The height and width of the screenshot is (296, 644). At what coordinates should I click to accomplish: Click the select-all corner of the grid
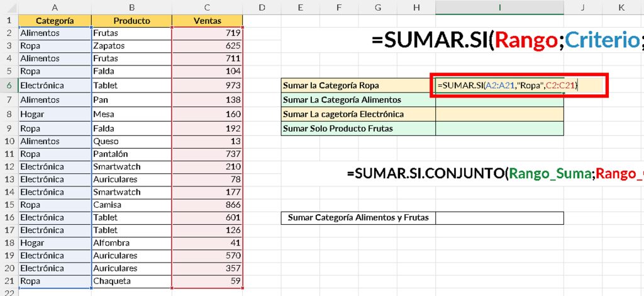click(x=9, y=7)
